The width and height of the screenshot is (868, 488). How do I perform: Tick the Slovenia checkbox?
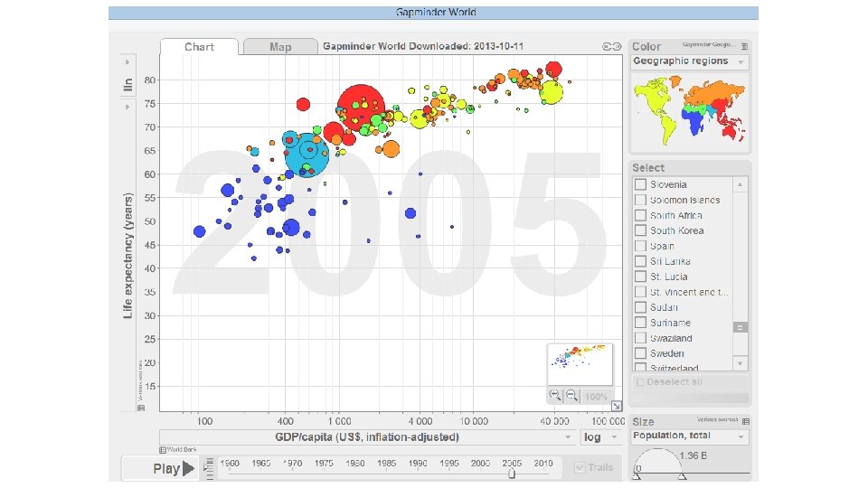click(x=640, y=184)
